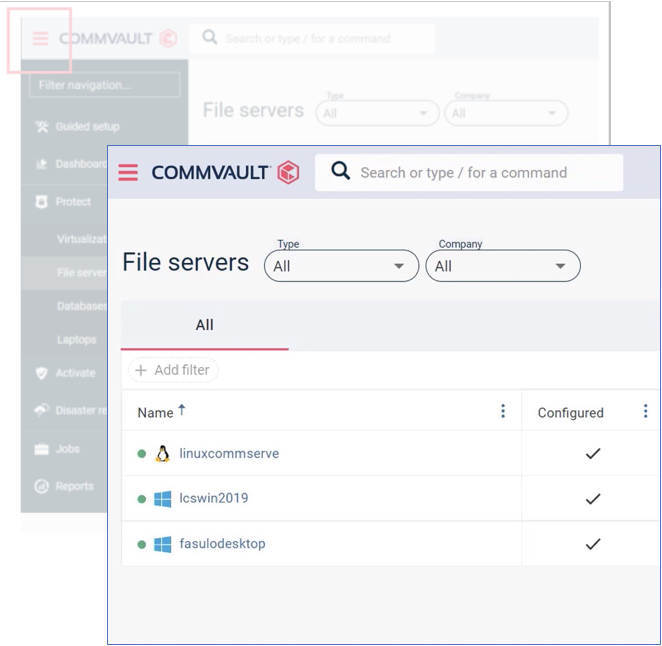Image resolution: width=662 pixels, height=646 pixels.
Task: Open the red hamburger menu in foreground window
Action: pyautogui.click(x=128, y=172)
